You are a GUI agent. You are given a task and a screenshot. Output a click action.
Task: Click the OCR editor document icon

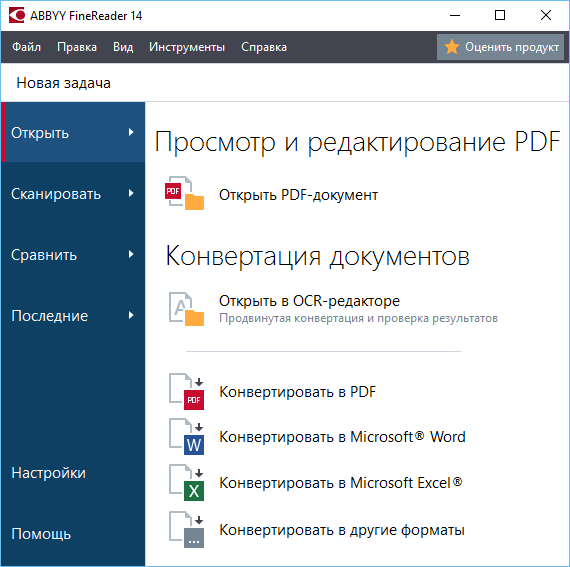(x=186, y=309)
